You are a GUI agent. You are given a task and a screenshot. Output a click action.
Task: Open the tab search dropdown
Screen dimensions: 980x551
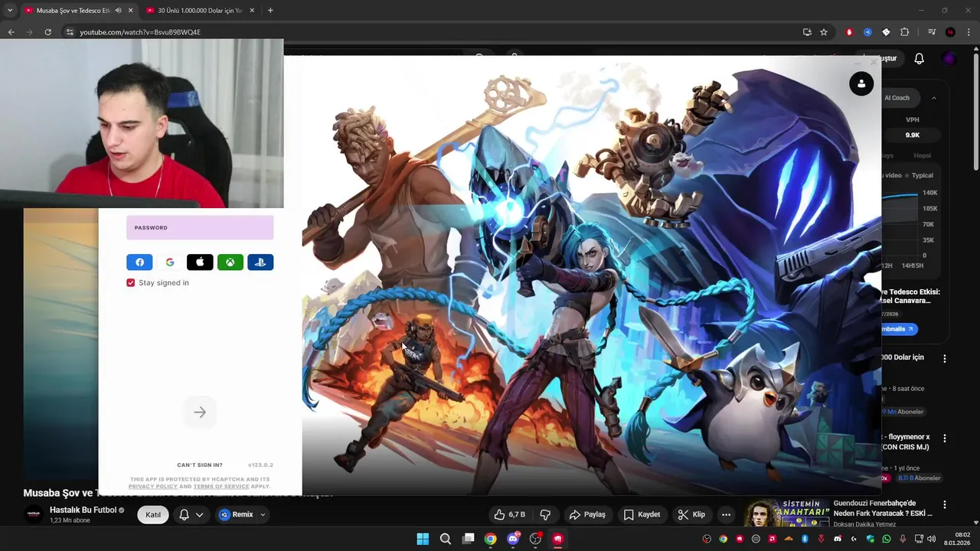click(9, 11)
